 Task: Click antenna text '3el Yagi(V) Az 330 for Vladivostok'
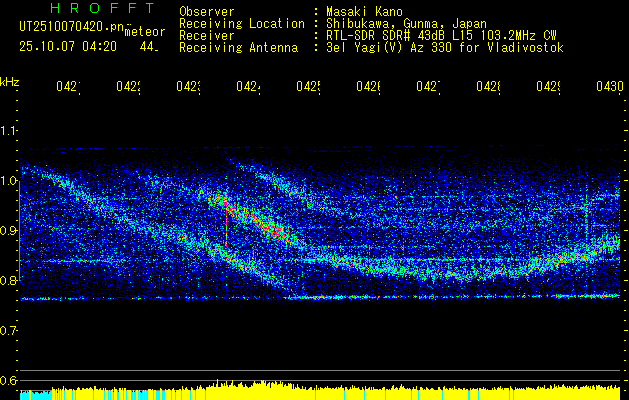click(445, 48)
